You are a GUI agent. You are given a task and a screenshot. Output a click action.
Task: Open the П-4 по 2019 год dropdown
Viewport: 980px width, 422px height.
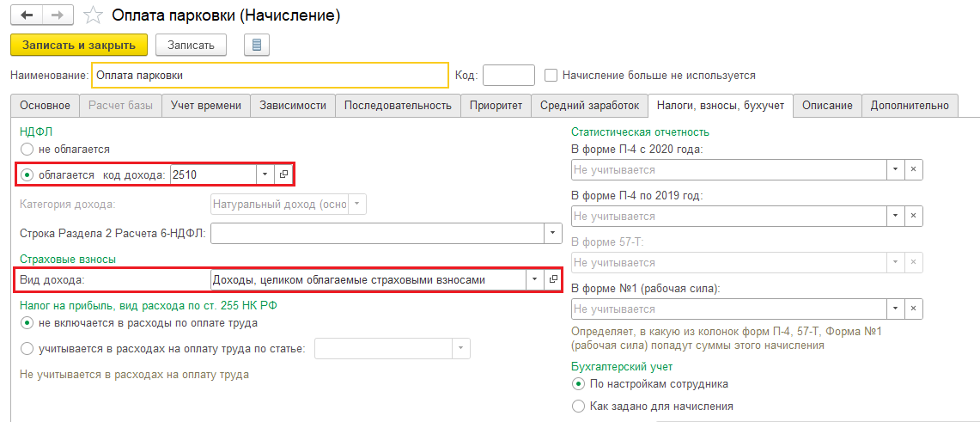point(895,217)
